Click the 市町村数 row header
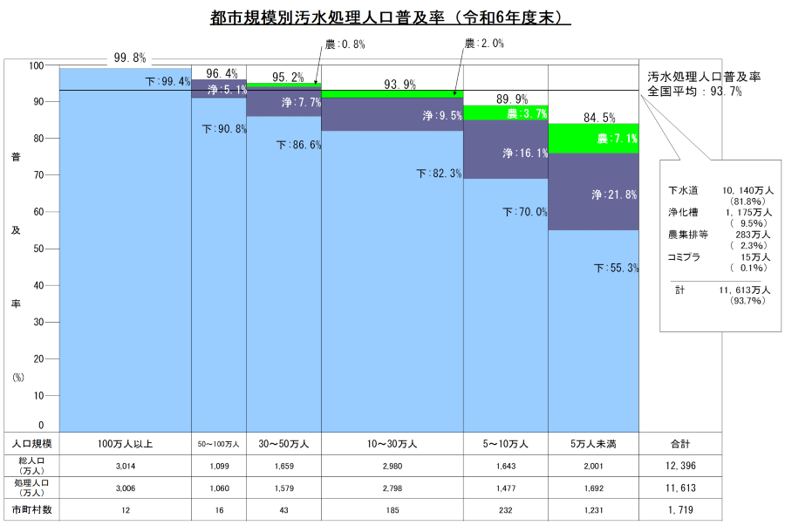 click(31, 508)
